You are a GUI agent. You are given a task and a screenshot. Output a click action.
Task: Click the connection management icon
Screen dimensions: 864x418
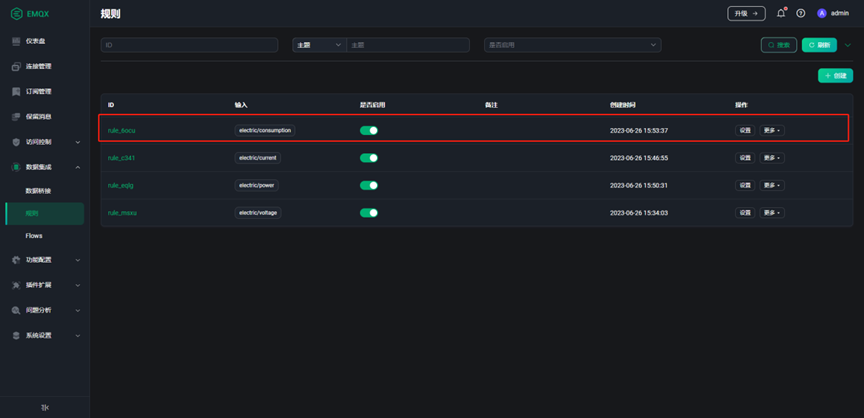16,67
